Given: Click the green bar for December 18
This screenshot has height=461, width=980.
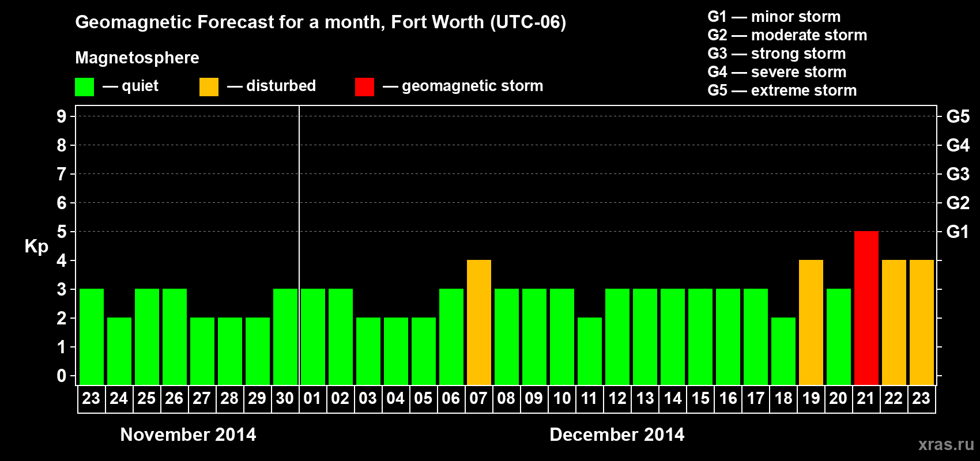Looking at the screenshot, I should coord(783,351).
